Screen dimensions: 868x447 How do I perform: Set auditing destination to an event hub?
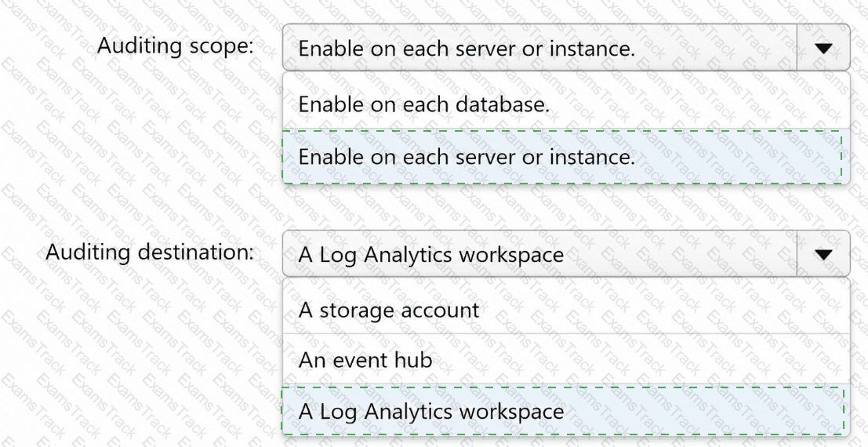[566, 360]
